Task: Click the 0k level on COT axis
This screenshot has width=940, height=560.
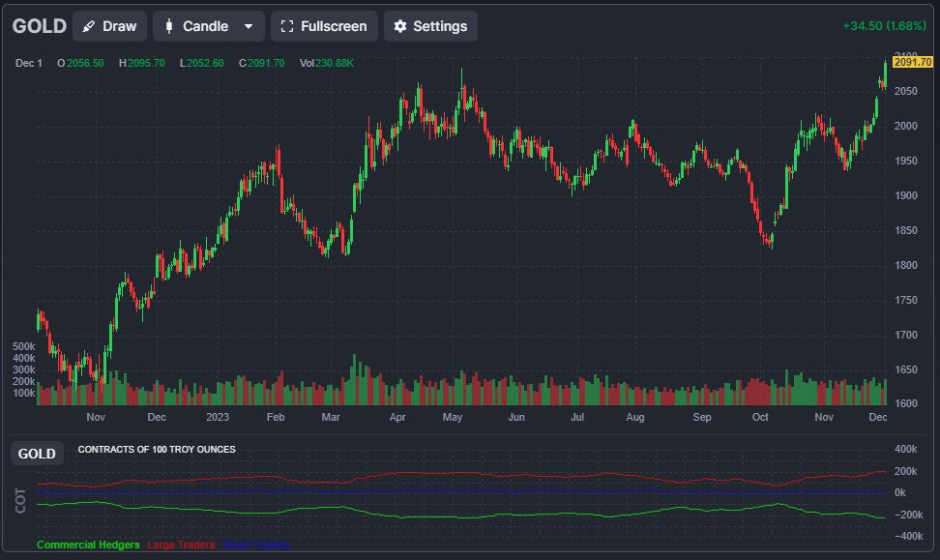Action: pos(899,492)
